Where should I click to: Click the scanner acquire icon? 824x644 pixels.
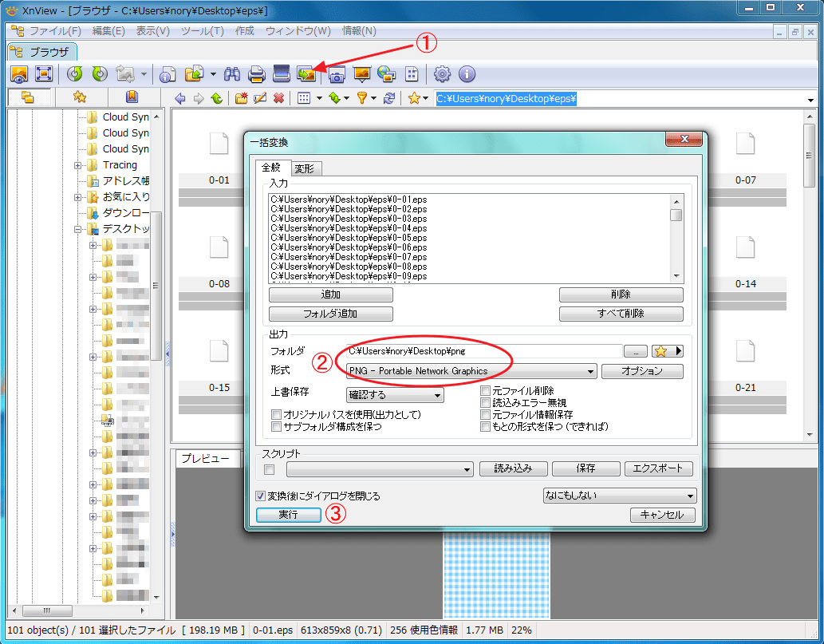tap(281, 74)
